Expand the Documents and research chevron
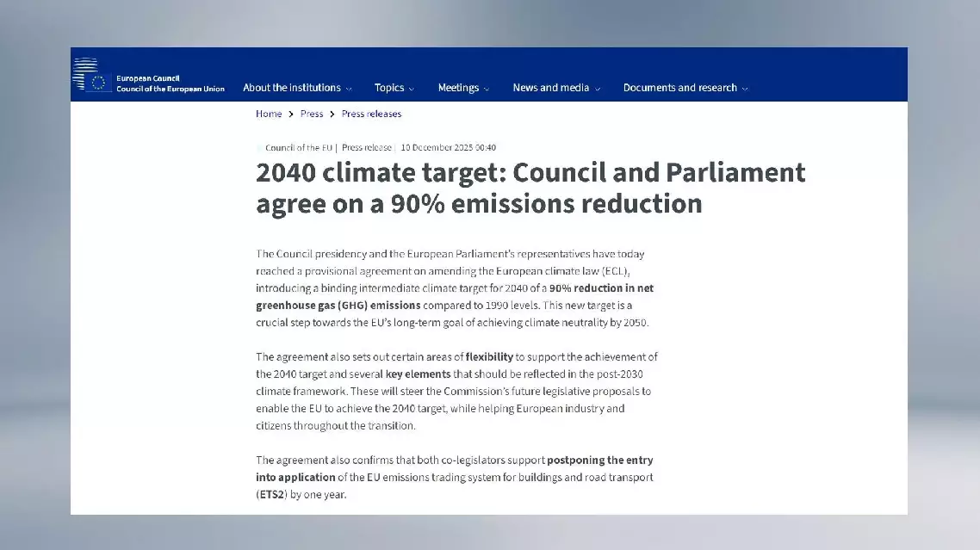 point(745,89)
